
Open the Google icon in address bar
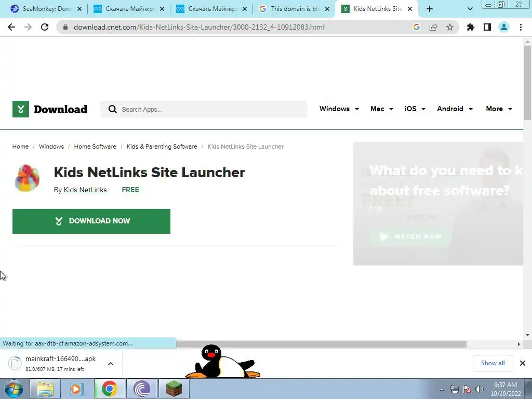coord(417,27)
